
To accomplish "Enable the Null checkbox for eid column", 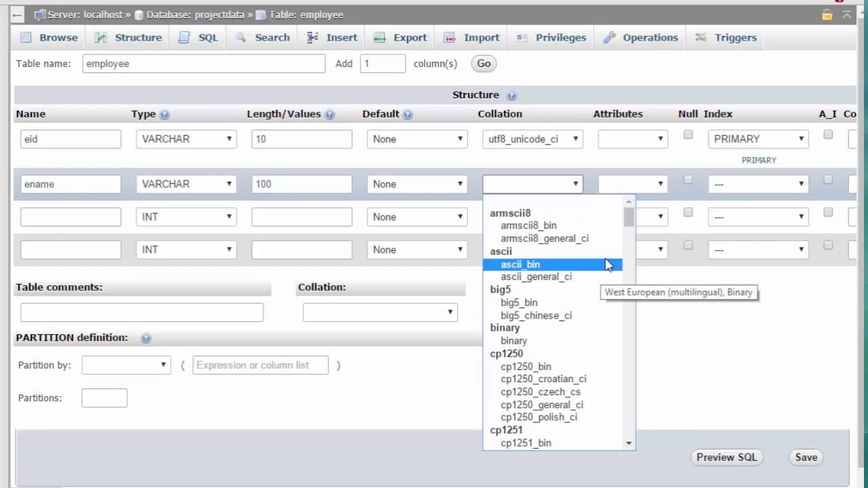I will [x=688, y=135].
